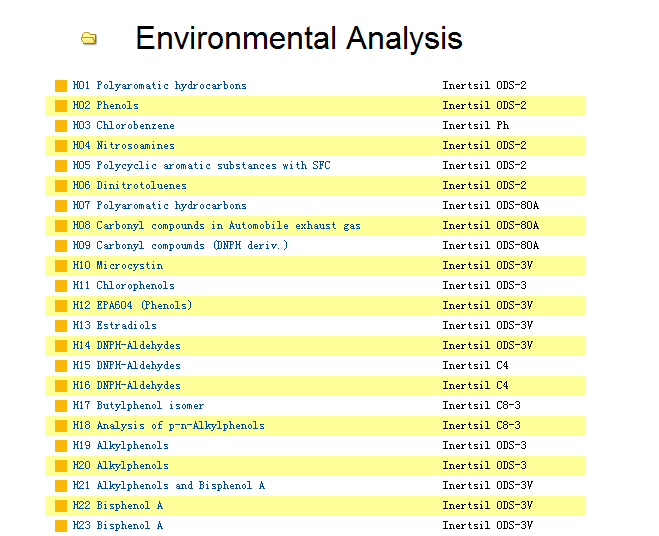Click the orange square icon beside H06 Dinitrotoluenes
Viewport: 659px width, 536px height.
(61, 186)
